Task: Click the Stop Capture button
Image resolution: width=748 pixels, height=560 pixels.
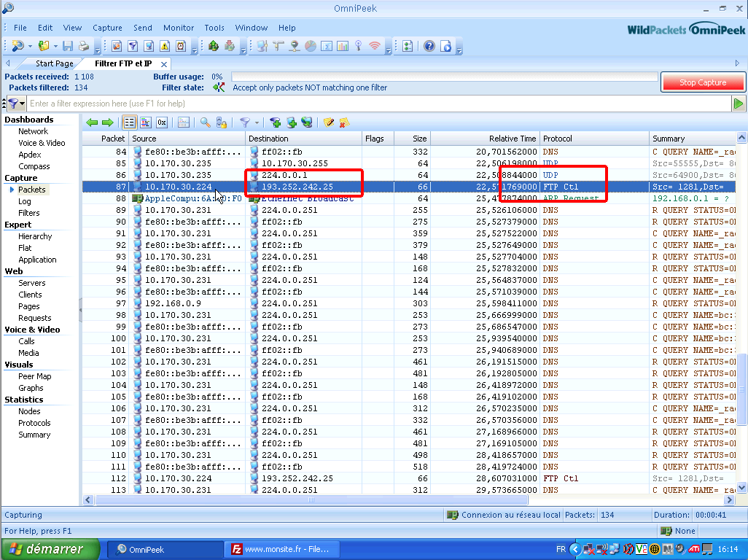Action: coord(703,82)
